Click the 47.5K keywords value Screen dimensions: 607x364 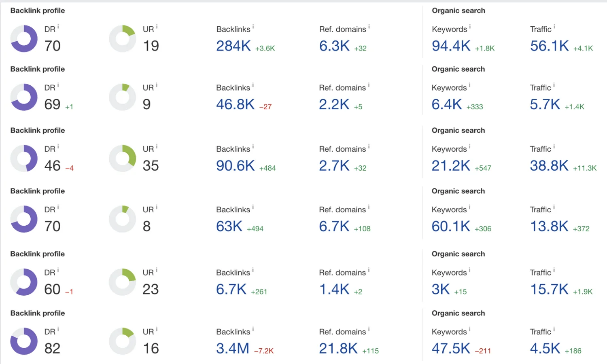point(451,349)
